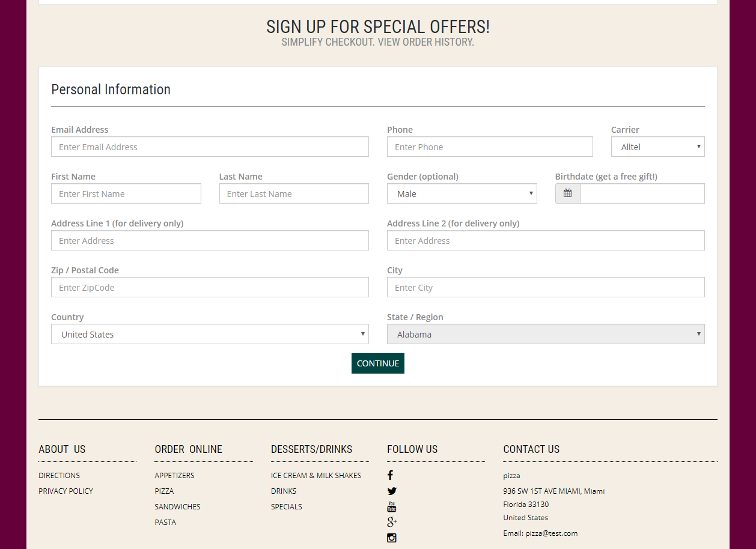Open the Directions footer link

(x=59, y=475)
